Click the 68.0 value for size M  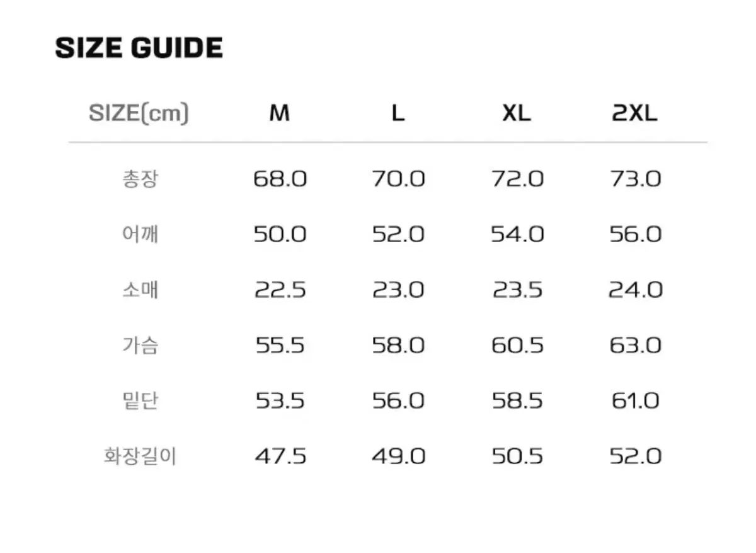click(x=280, y=179)
